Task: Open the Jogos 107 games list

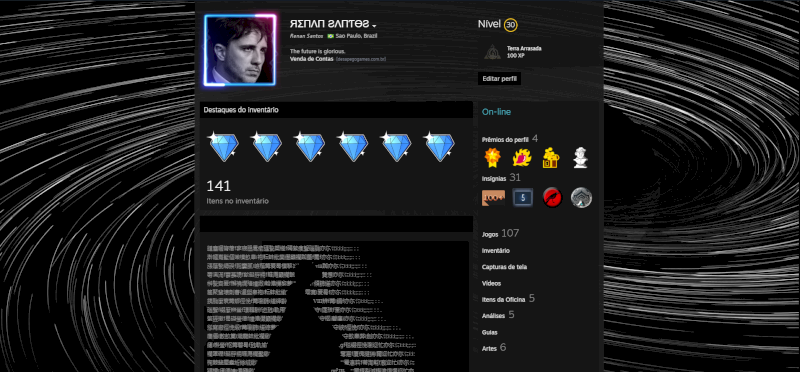Action: pos(501,234)
